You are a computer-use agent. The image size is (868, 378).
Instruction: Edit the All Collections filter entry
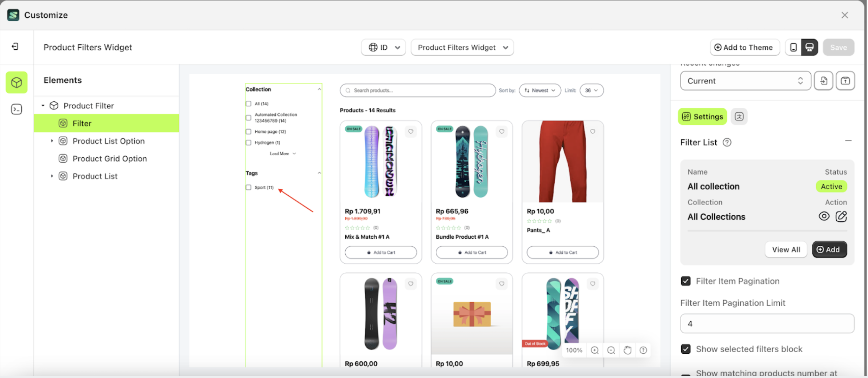pyautogui.click(x=841, y=216)
